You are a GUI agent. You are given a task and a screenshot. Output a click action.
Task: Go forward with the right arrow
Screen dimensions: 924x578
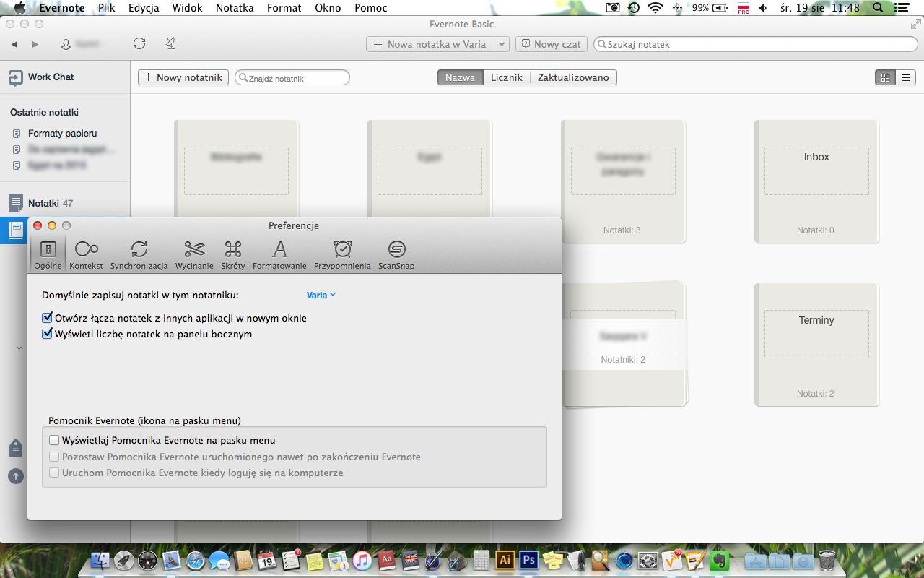(35, 44)
